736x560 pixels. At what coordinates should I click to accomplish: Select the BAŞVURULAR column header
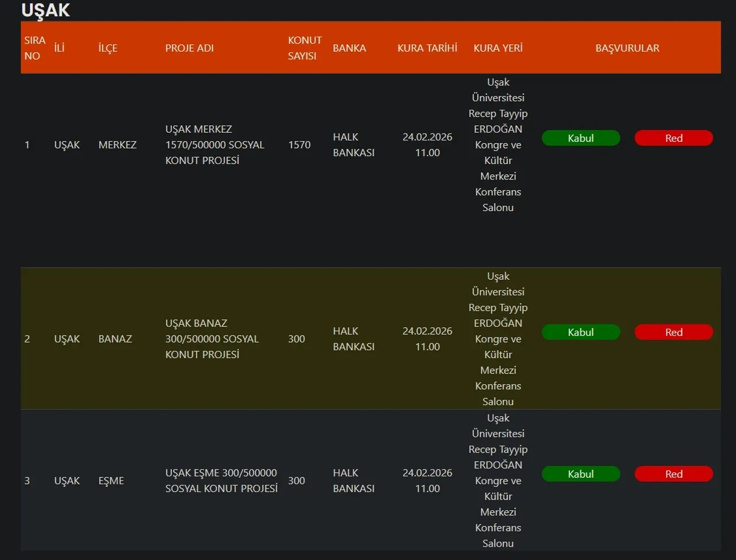point(627,48)
